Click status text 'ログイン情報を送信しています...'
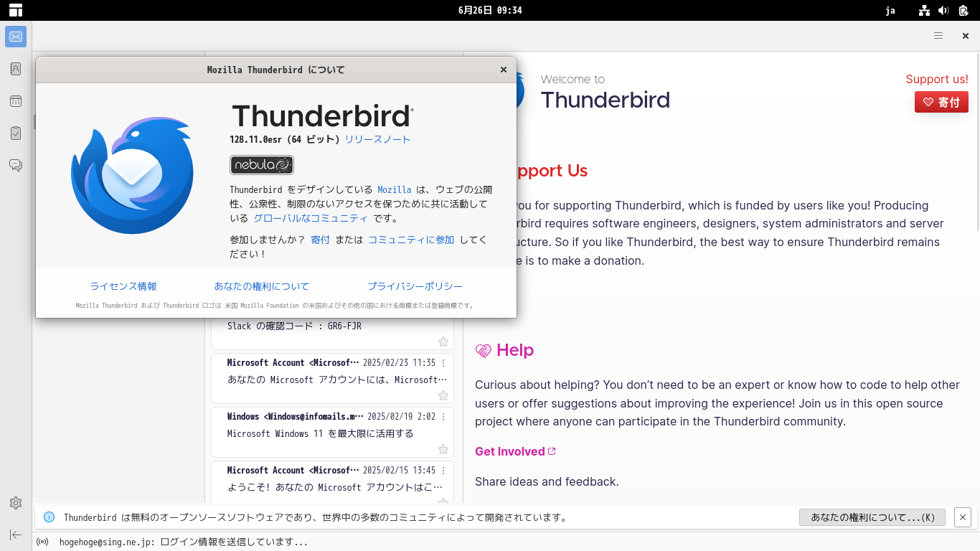 [234, 542]
